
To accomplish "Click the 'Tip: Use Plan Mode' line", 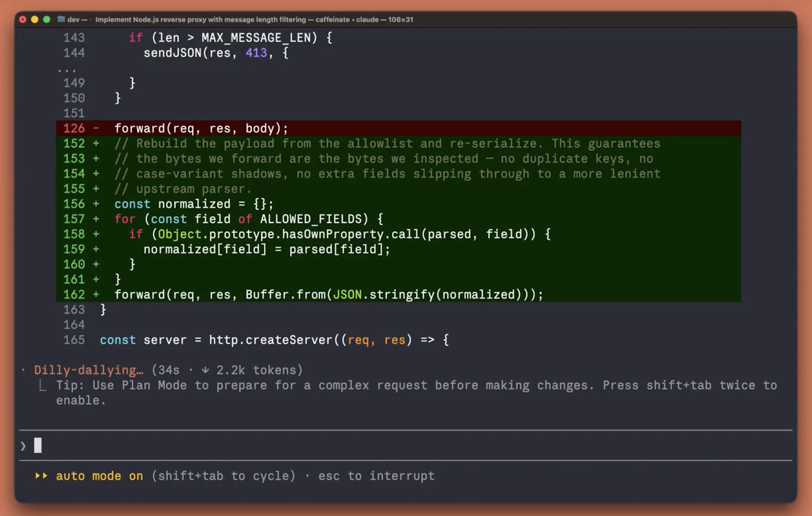I will 416,385.
